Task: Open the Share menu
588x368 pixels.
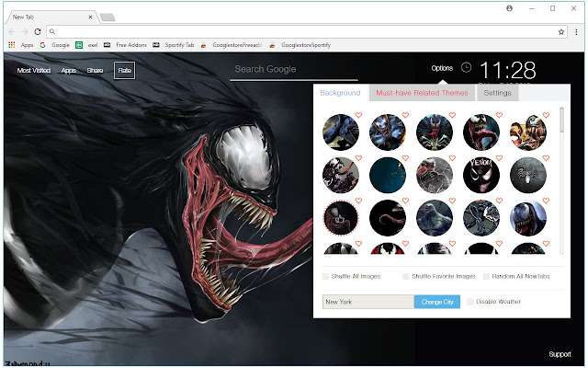Action: point(95,70)
